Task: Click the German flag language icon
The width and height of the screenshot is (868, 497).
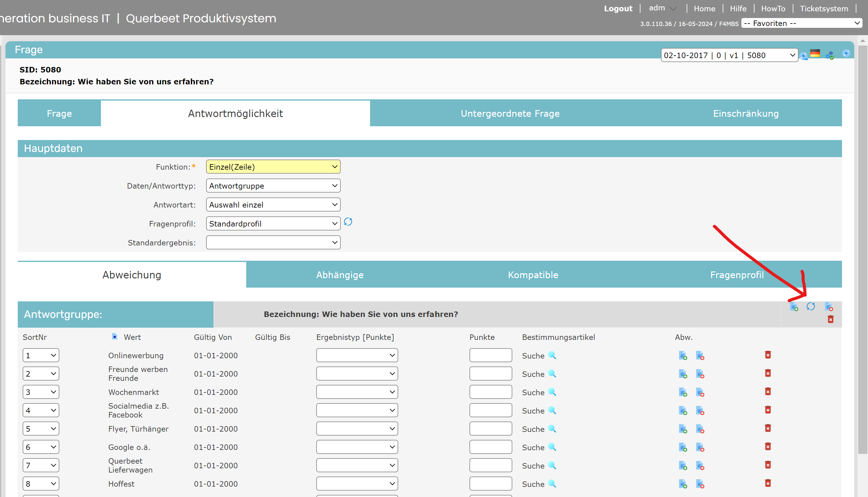Action: (815, 53)
